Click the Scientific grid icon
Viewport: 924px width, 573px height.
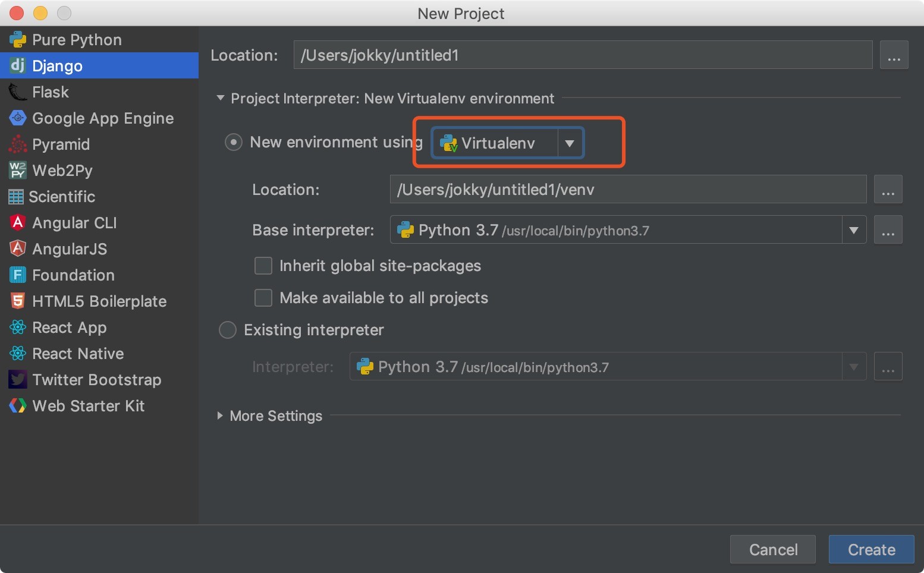tap(16, 197)
